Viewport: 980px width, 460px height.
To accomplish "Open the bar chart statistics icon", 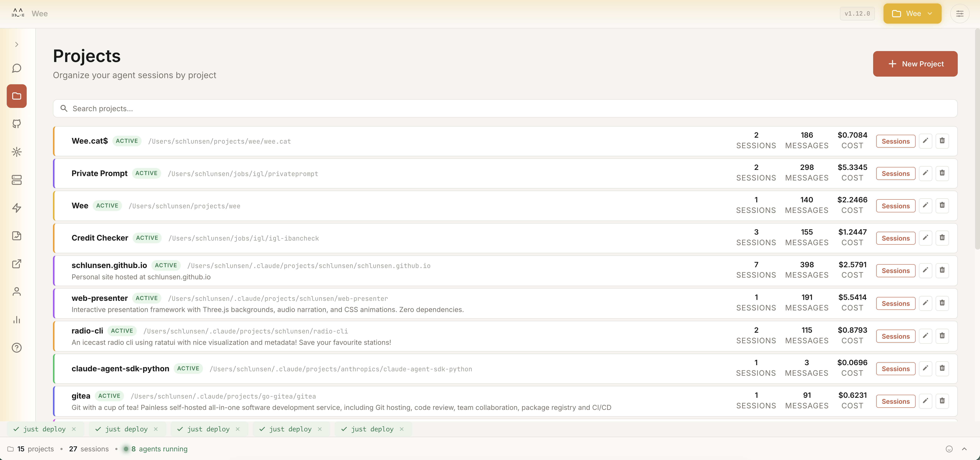I will [x=16, y=319].
